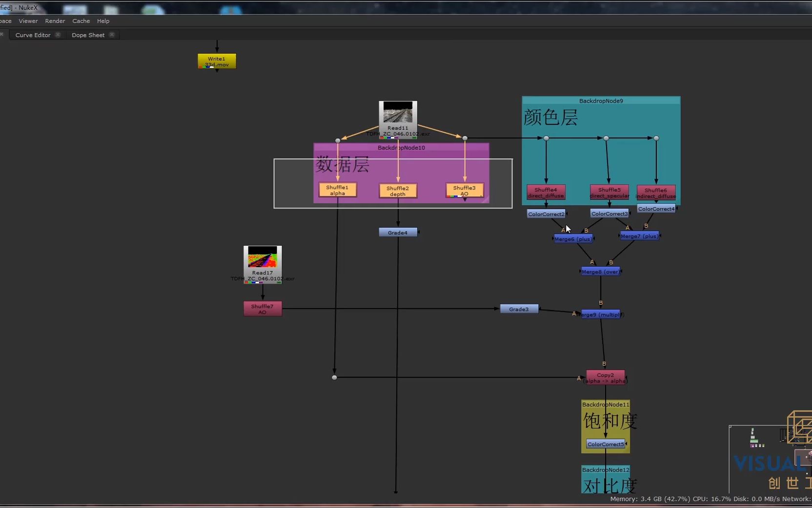Select the dot node above Shuffle6
Image resolution: width=812 pixels, height=508 pixels.
pyautogui.click(x=656, y=138)
